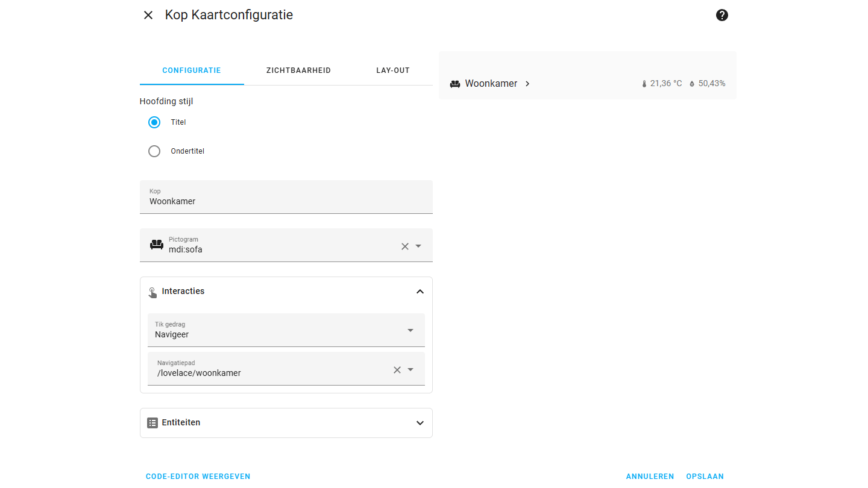Click the thermometer icon in preview
This screenshot has width=868, height=488.
pyautogui.click(x=644, y=84)
